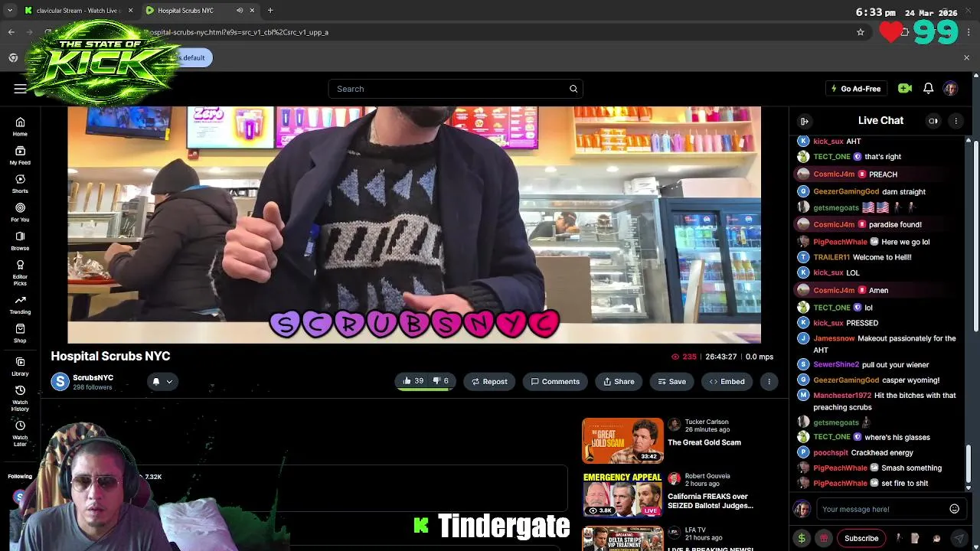Image resolution: width=980 pixels, height=551 pixels.
Task: Click username Manchester1972 in chat
Action: coord(842,395)
